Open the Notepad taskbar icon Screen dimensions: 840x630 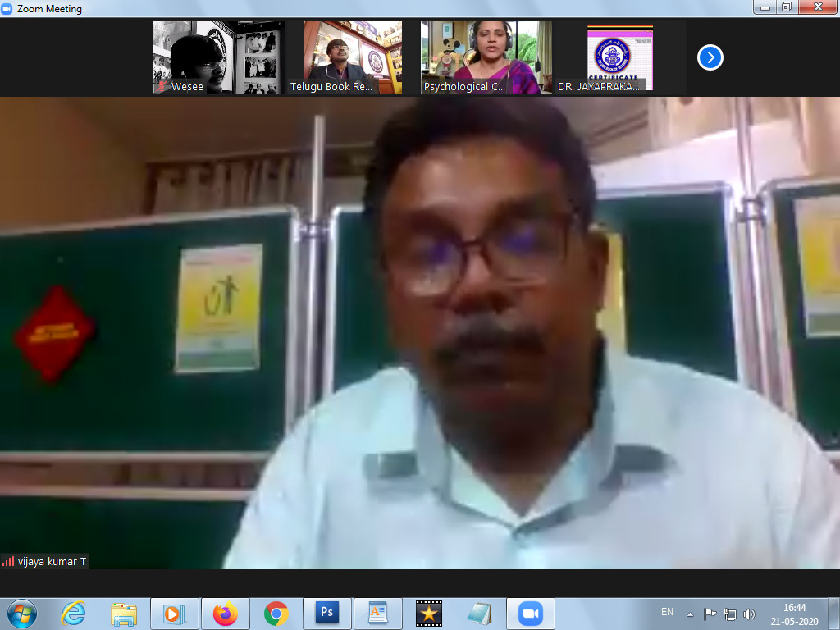[478, 613]
